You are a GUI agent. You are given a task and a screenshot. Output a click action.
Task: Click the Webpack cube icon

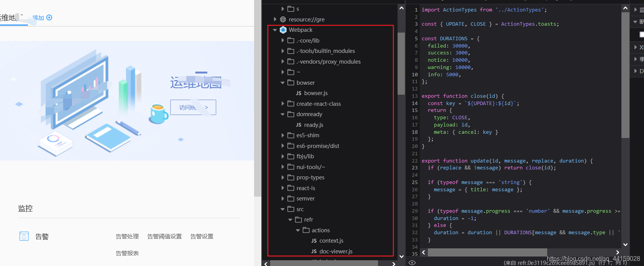283,30
